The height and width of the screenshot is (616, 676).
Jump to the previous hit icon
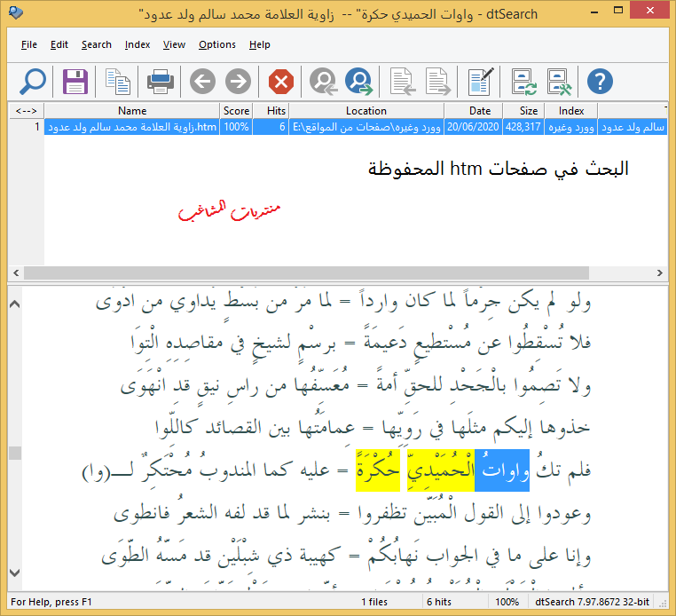[x=324, y=83]
